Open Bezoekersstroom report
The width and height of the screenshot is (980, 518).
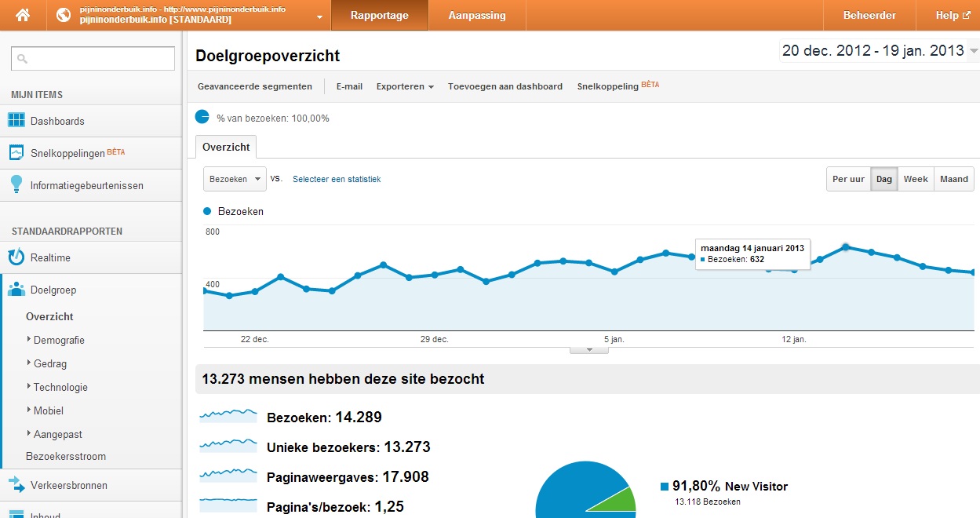pyautogui.click(x=66, y=456)
